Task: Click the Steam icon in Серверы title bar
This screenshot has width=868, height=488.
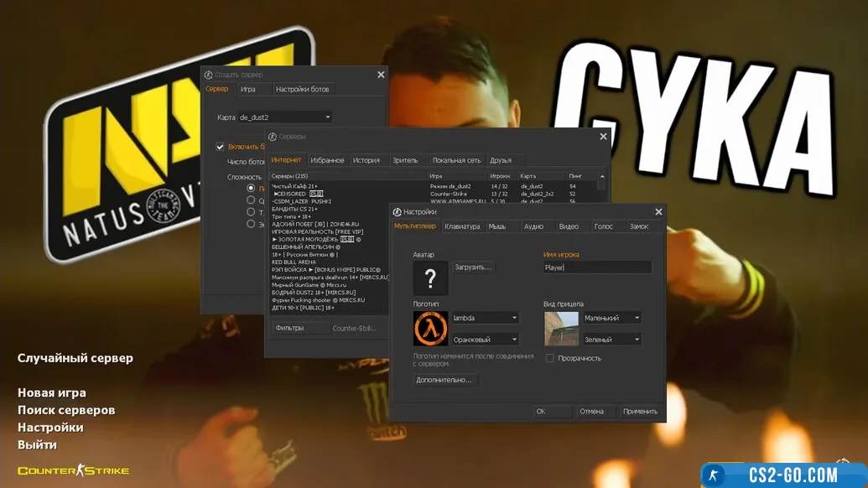Action: click(273, 137)
